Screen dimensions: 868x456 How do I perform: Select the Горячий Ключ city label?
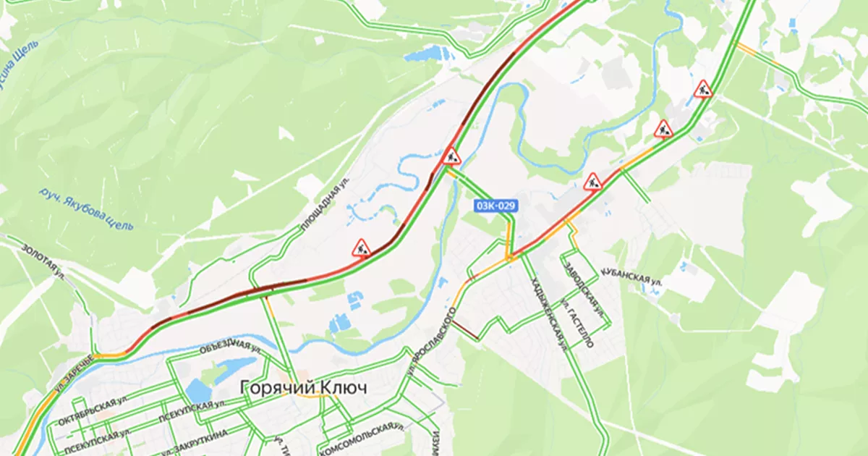click(x=303, y=388)
